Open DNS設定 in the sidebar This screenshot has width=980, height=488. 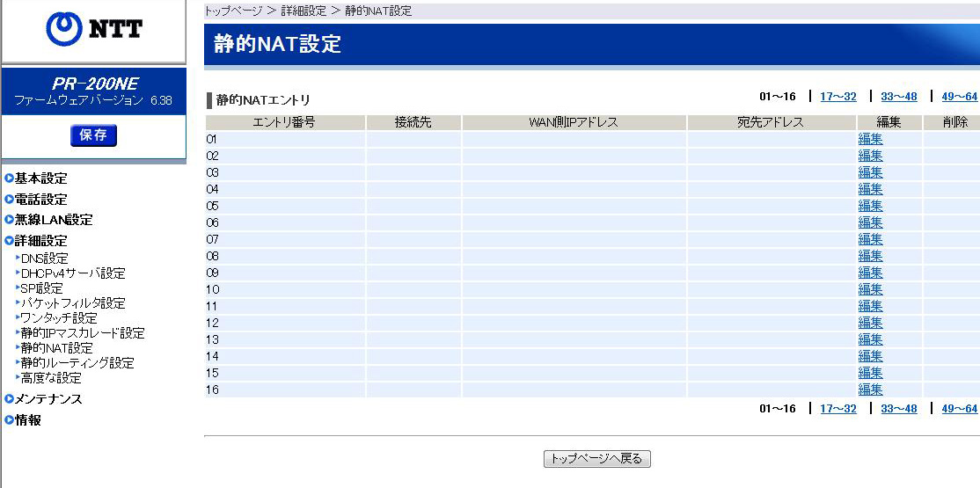(44, 259)
